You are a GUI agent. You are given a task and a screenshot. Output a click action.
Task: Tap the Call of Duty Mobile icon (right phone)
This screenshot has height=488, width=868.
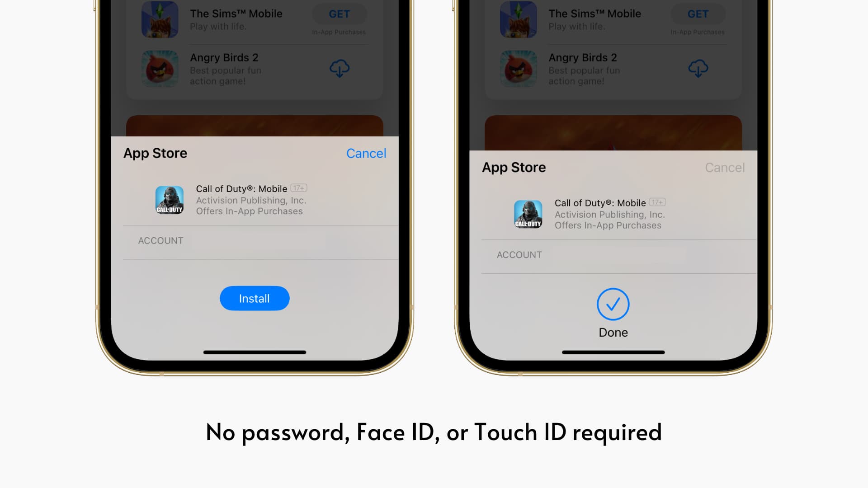[528, 213]
